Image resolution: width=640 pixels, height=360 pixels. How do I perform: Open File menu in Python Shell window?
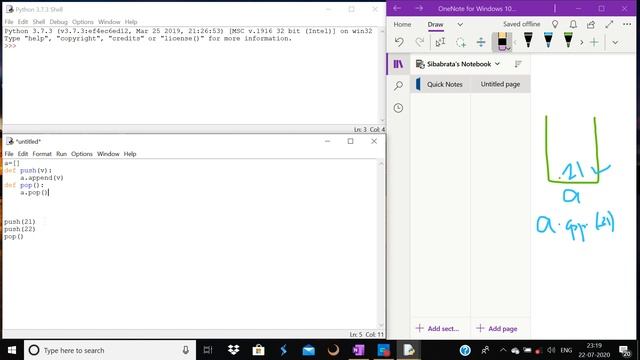(x=9, y=22)
